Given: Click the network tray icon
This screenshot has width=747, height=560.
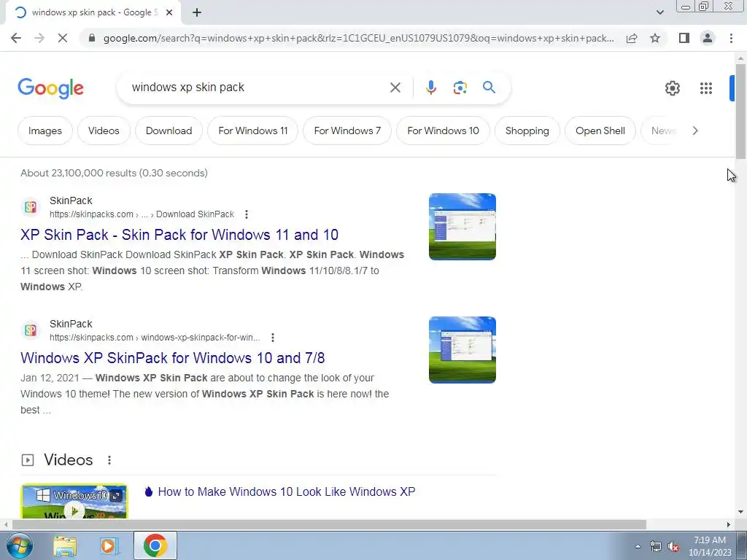Looking at the screenshot, I should [x=656, y=547].
